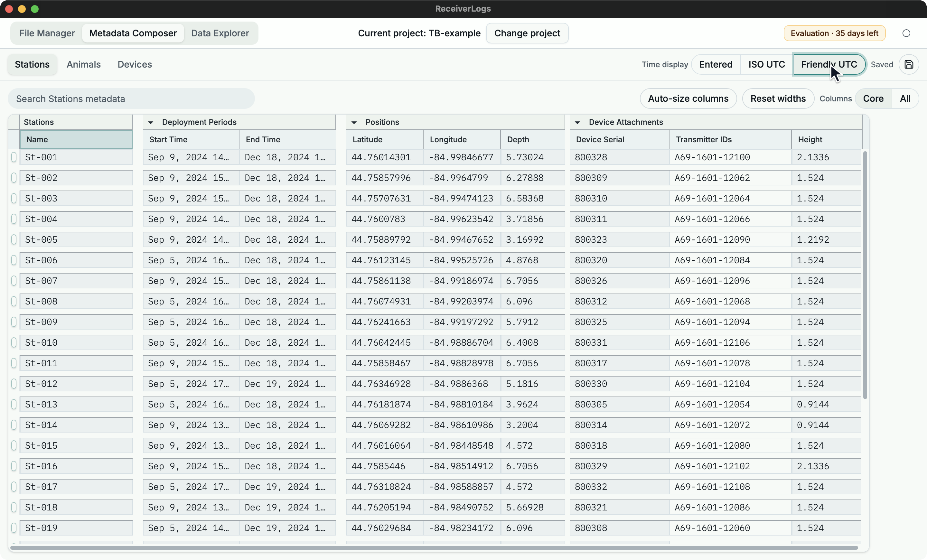Open the File Manager tab

click(x=47, y=33)
